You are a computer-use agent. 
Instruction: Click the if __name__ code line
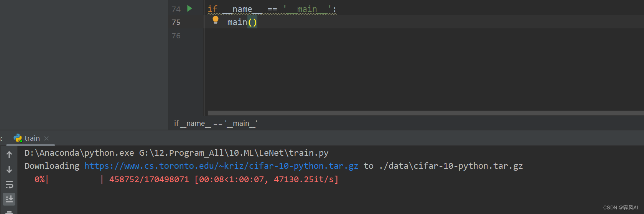pos(272,9)
